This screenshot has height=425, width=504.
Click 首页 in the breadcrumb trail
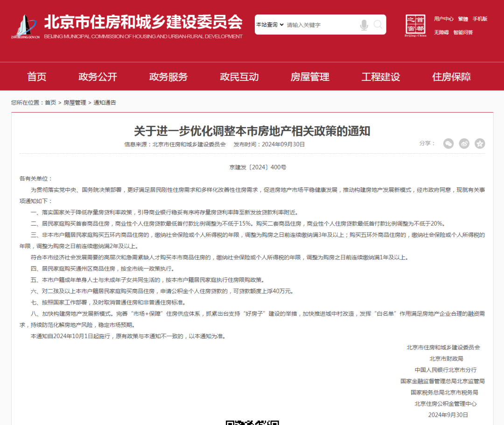coord(50,103)
